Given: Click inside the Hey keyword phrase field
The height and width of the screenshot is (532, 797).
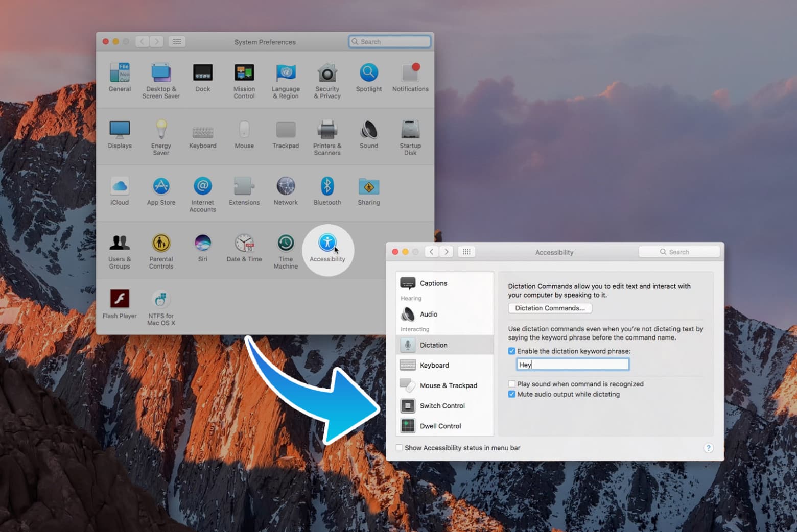Looking at the screenshot, I should (x=572, y=364).
